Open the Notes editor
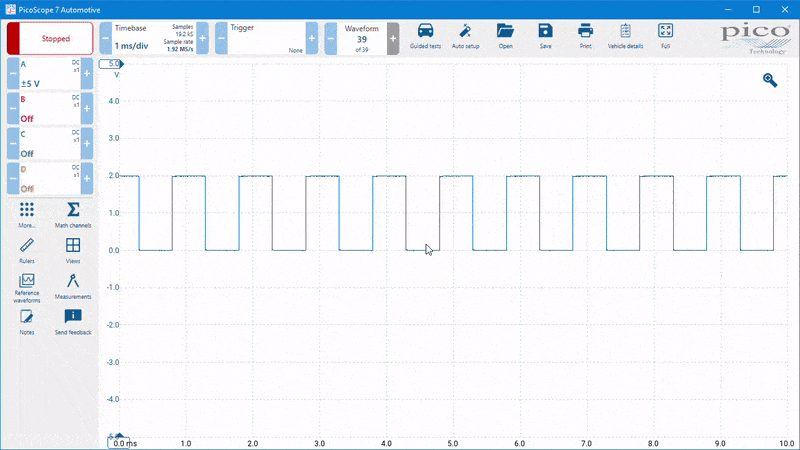This screenshot has height=450, width=800. pyautogui.click(x=27, y=322)
